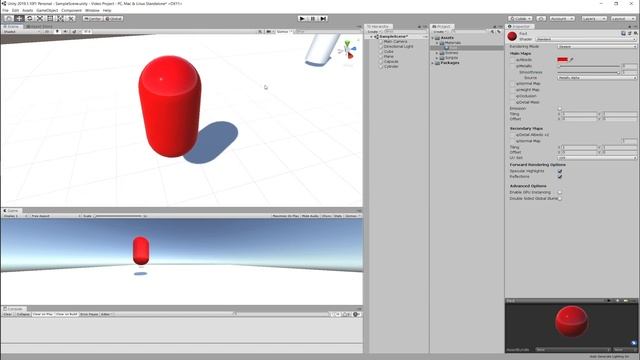Toggle the Console Collapse button
The height and width of the screenshot is (360, 640).
[23, 314]
